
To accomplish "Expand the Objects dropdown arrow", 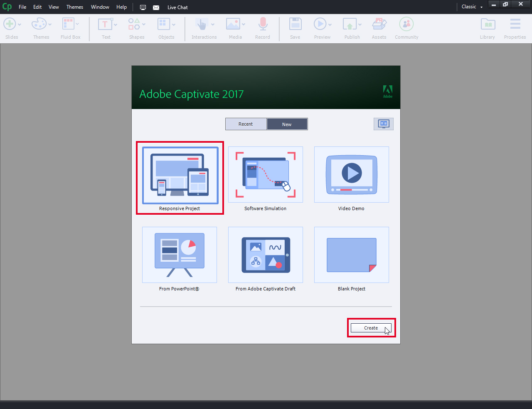I will (x=174, y=24).
